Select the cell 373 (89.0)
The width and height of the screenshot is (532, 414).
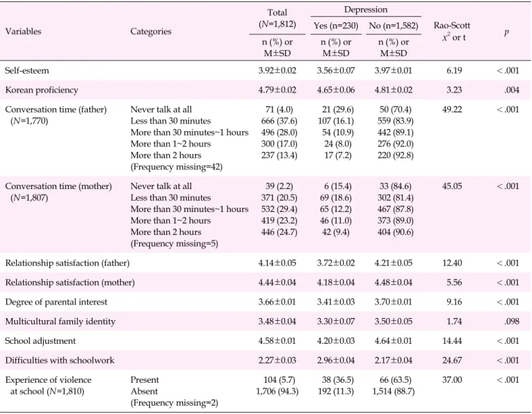click(x=396, y=221)
